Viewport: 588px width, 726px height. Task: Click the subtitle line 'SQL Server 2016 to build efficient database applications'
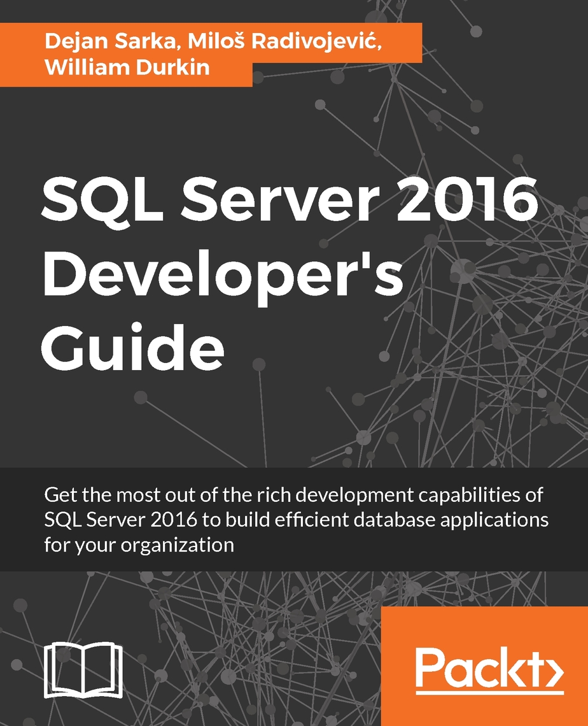(296, 520)
